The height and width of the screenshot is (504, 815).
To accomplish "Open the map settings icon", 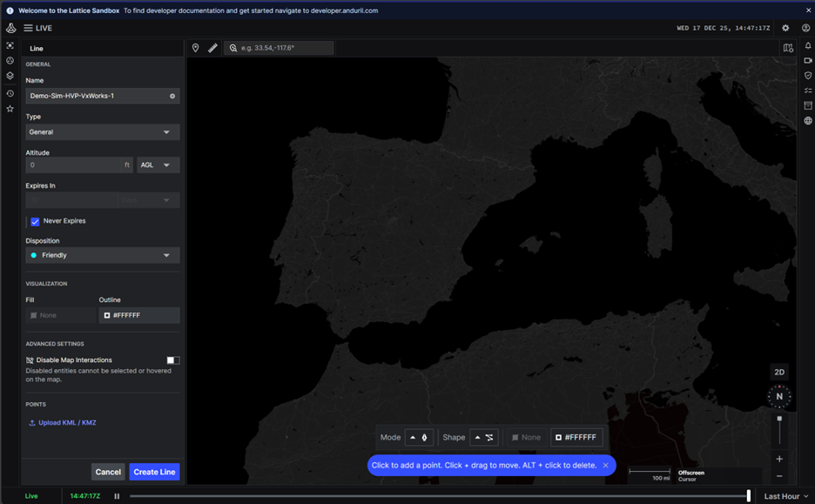I will [788, 48].
